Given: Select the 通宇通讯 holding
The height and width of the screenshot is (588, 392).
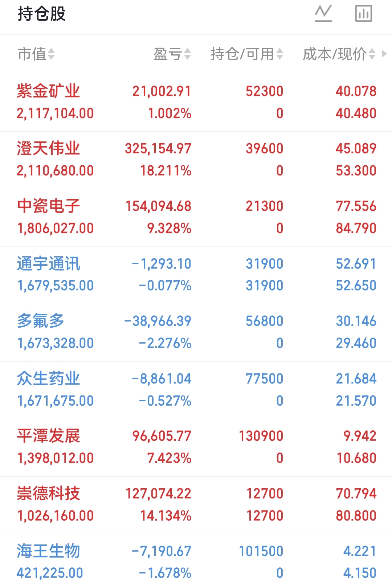Looking at the screenshot, I should tap(196, 275).
